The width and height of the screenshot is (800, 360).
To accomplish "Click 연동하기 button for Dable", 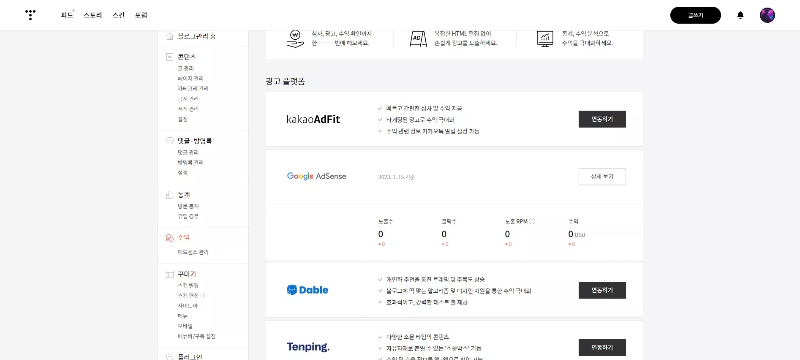I will (x=602, y=290).
